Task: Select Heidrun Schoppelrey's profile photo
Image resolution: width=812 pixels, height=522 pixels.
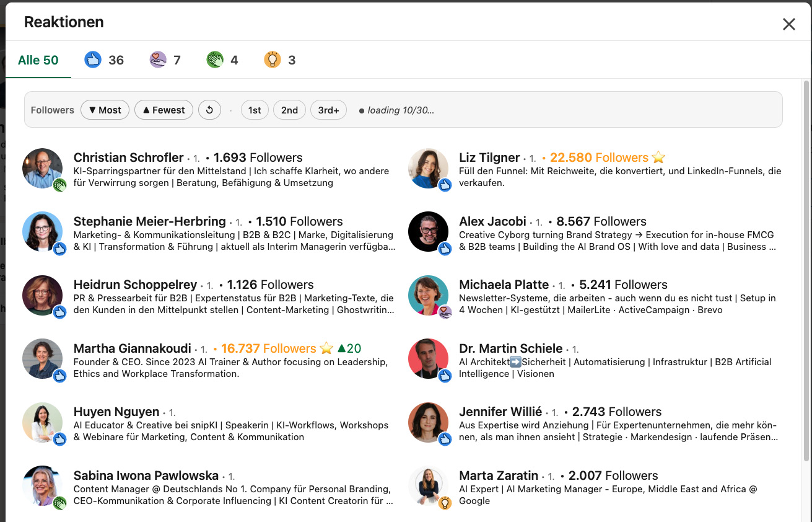Action: (42, 296)
